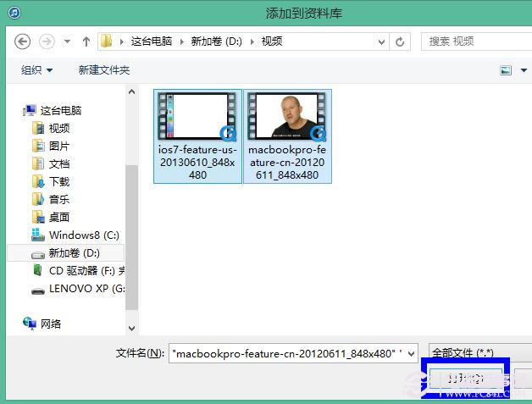Go back with the back arrow button
The height and width of the screenshot is (404, 532).
pyautogui.click(x=22, y=42)
